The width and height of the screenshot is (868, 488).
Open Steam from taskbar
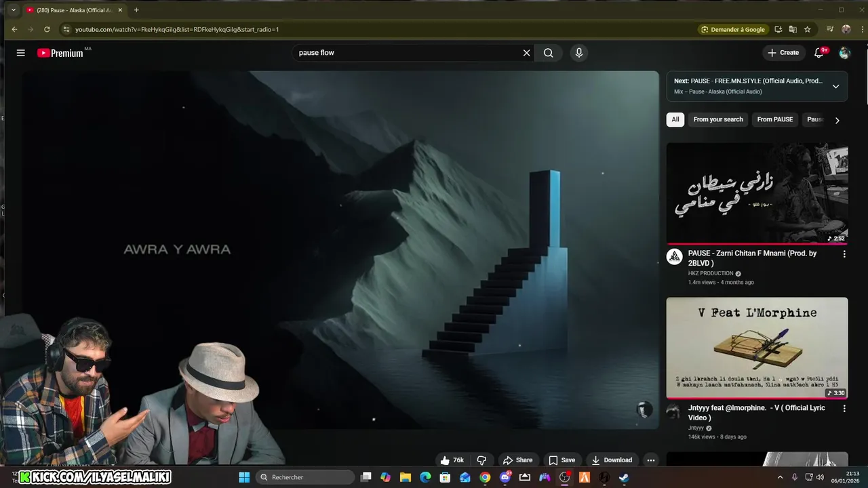pos(624,477)
